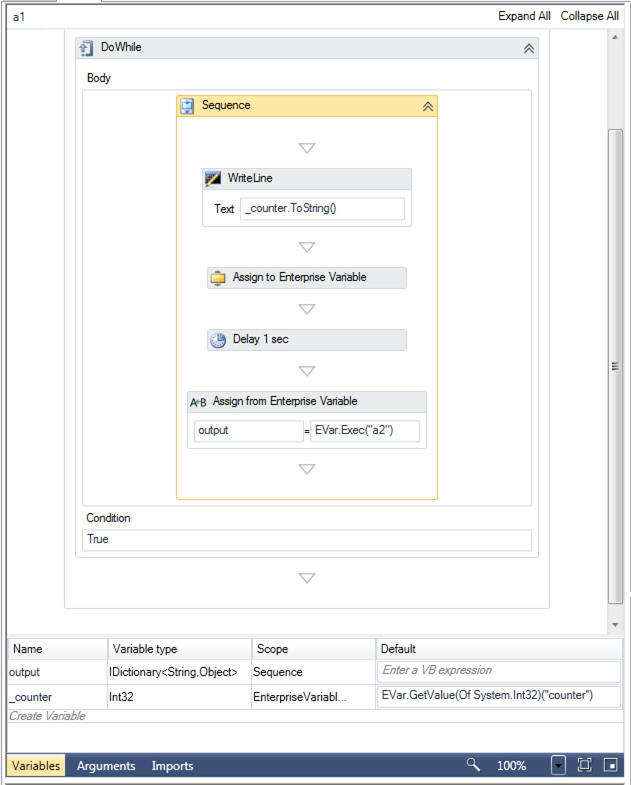Edit the WriteLine Text expression field
This screenshot has height=785, width=631.
pyautogui.click(x=322, y=209)
